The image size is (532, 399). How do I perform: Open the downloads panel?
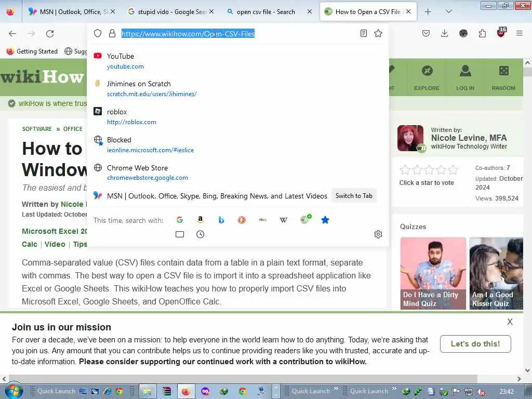pyautogui.click(x=445, y=33)
